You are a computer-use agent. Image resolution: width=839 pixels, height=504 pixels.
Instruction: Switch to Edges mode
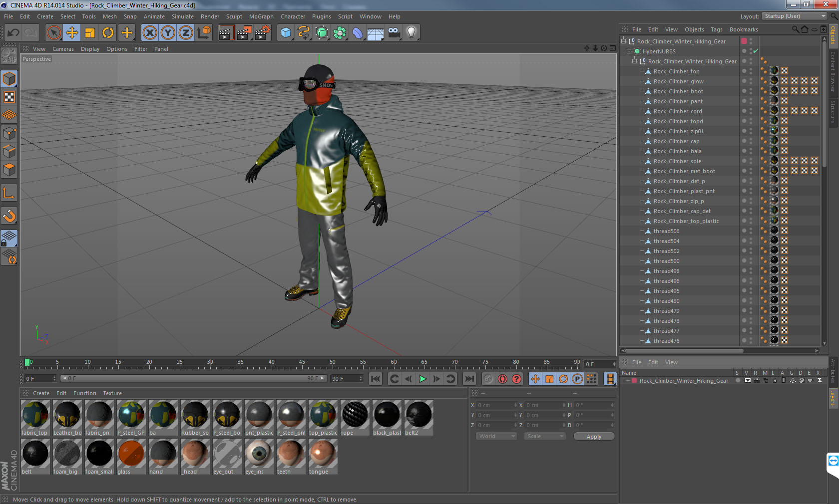coord(9,151)
